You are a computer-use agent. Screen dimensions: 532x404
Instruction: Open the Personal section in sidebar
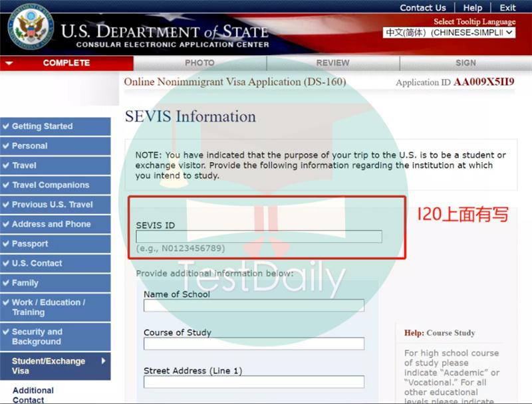click(x=55, y=146)
